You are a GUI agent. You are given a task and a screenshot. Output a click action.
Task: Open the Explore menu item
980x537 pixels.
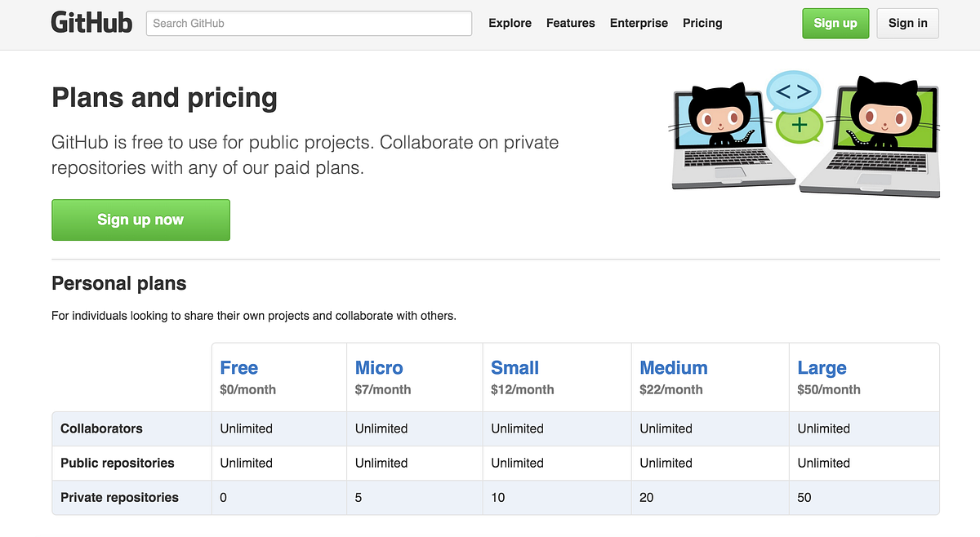point(510,23)
